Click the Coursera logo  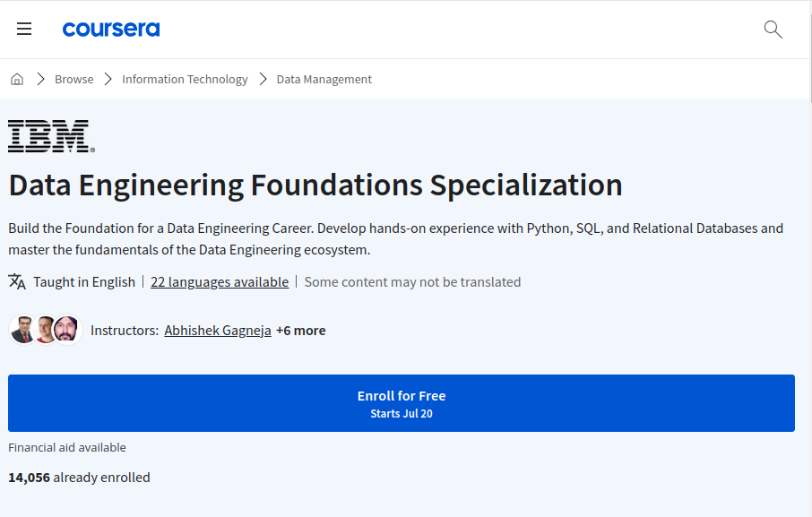point(111,28)
